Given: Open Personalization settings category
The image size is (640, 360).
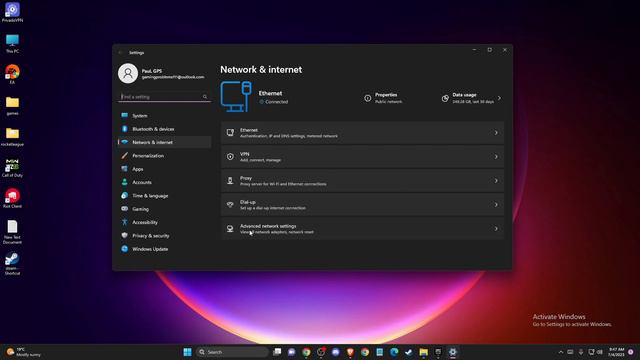Looking at the screenshot, I should (x=164, y=156).
